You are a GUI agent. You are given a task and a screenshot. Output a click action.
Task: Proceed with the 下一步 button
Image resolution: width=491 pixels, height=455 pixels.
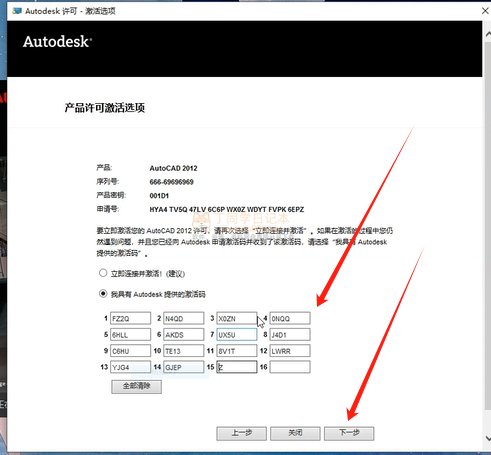(349, 433)
